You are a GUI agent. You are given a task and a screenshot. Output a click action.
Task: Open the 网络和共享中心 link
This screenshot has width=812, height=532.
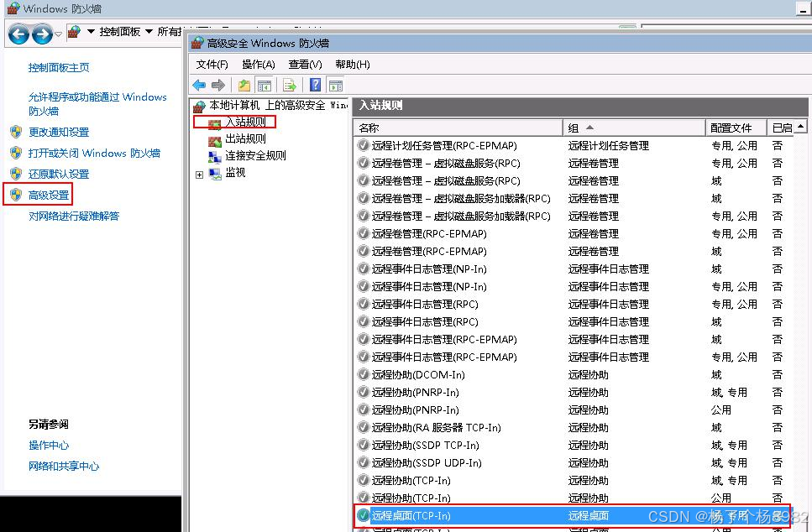coord(64,467)
